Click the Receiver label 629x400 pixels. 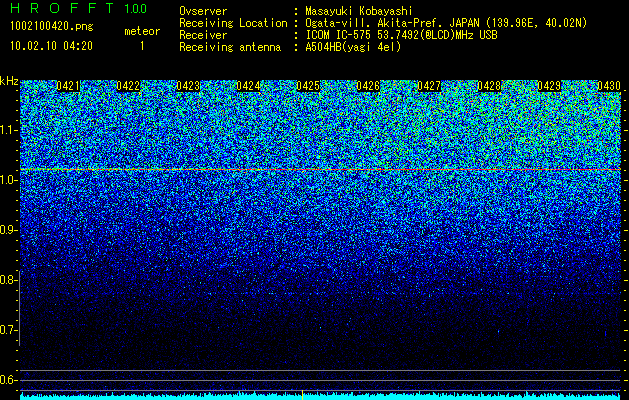(x=203, y=35)
